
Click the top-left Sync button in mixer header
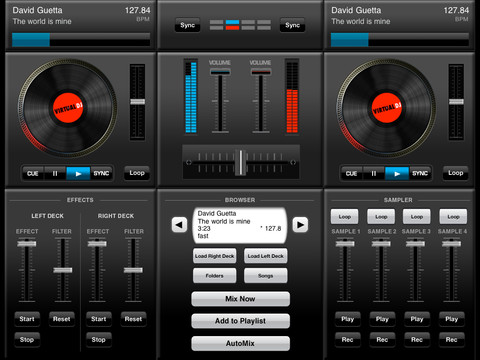(187, 25)
